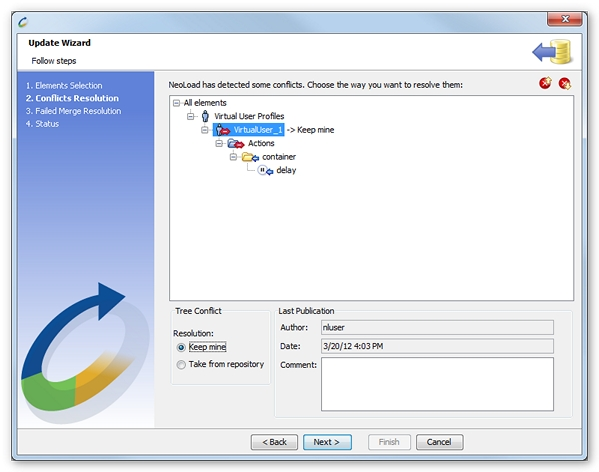599x472 pixels.
Task: Click the NeoLoad logo in title bar
Action: (x=23, y=22)
